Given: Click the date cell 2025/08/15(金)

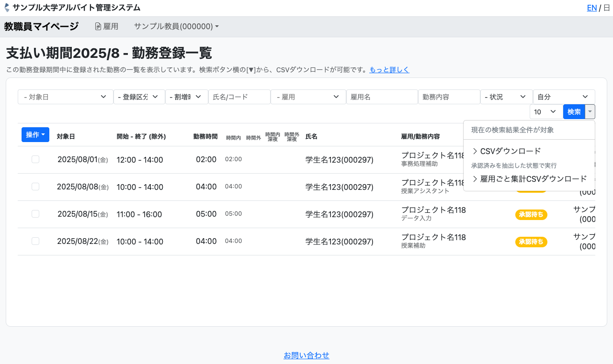Looking at the screenshot, I should point(83,214).
